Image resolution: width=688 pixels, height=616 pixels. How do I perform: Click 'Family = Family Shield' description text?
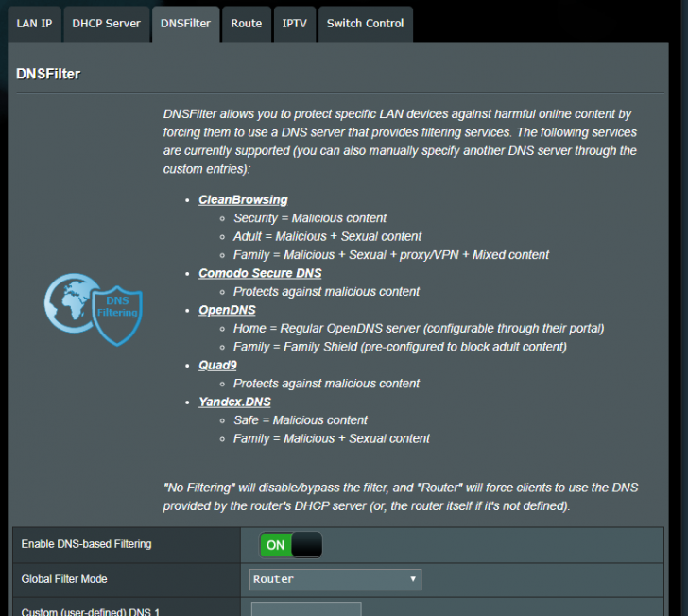tap(400, 347)
